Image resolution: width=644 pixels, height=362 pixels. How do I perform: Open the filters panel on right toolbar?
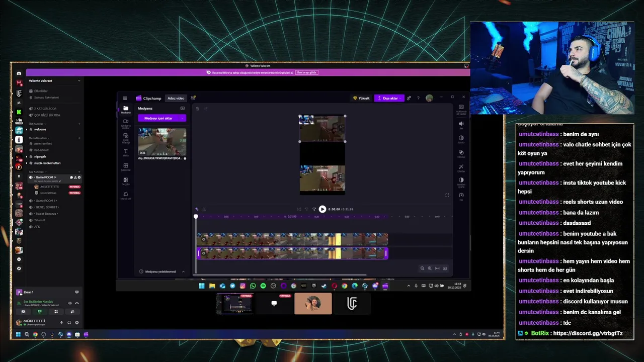click(461, 153)
